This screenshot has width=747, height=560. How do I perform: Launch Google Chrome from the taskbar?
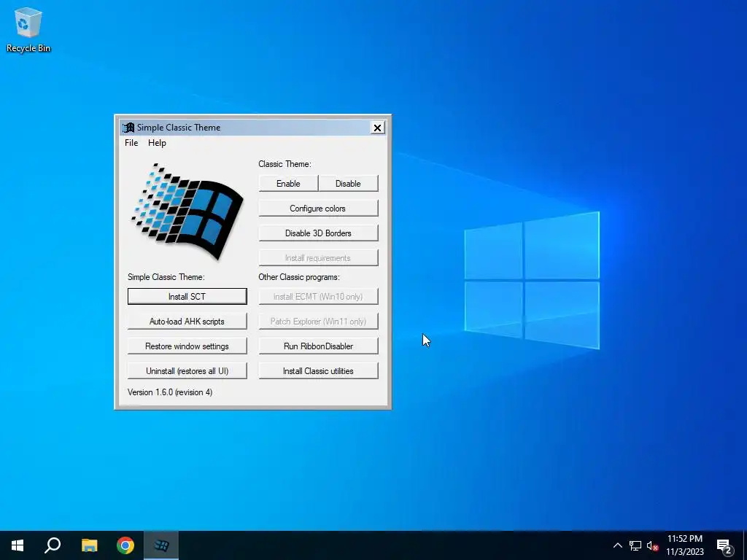point(125,545)
